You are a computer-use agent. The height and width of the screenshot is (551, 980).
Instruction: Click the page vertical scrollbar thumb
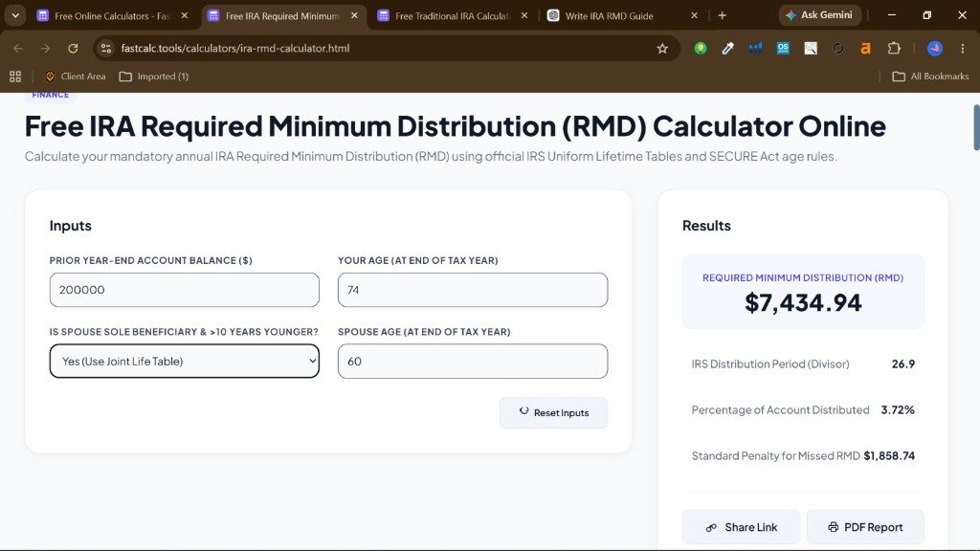click(x=976, y=128)
